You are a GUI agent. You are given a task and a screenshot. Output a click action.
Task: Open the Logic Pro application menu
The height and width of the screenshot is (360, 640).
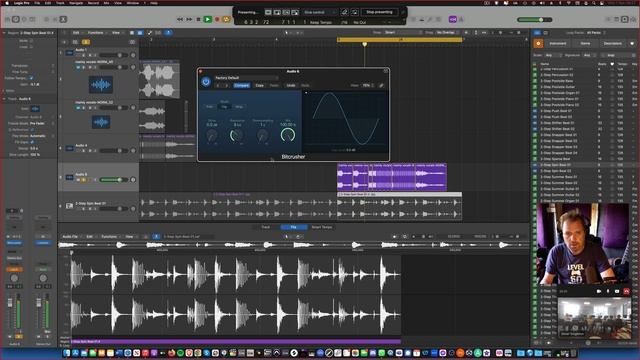pyautogui.click(x=22, y=3)
